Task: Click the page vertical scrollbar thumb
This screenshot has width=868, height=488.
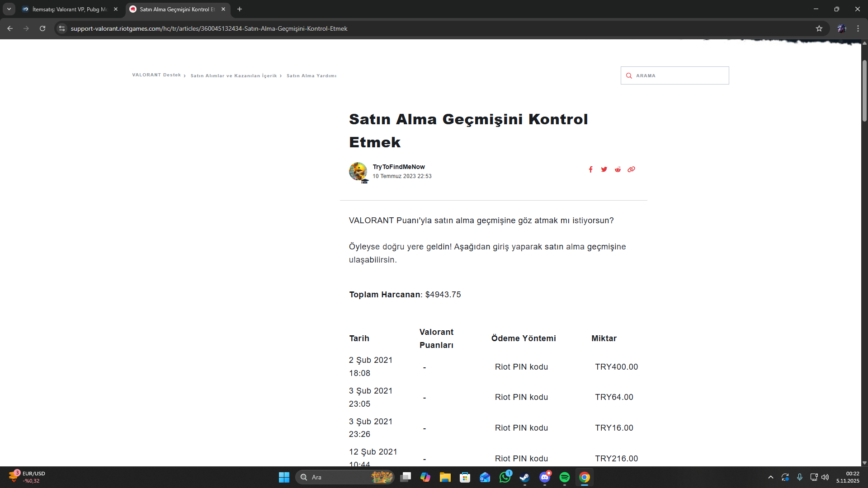Action: (x=864, y=90)
